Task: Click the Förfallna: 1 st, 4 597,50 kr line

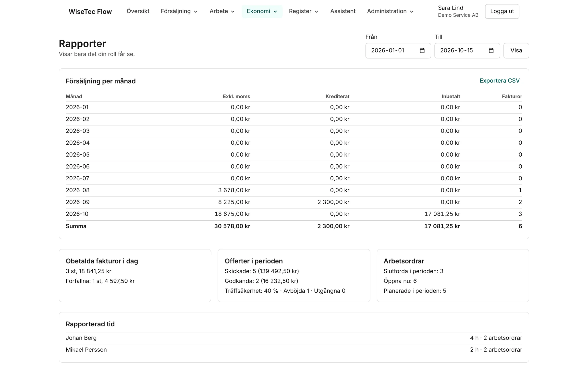Action: (x=100, y=281)
